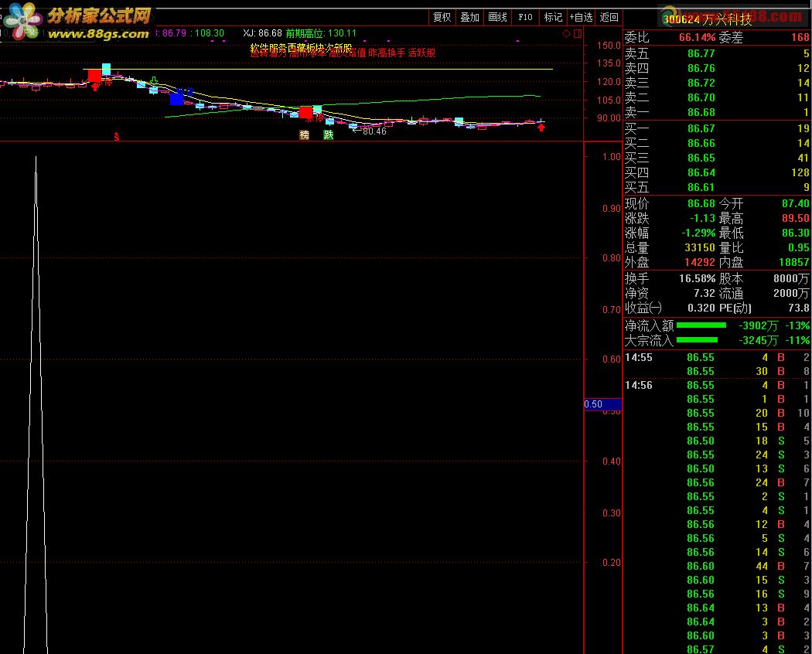
Task: Click the red up-arrow at latest candle
Action: tap(541, 128)
